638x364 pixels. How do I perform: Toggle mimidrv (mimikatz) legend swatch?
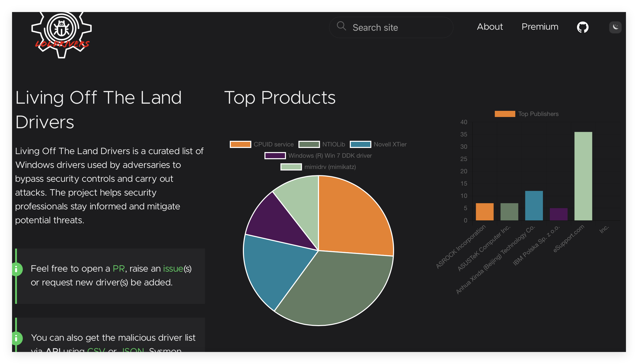[x=291, y=167]
